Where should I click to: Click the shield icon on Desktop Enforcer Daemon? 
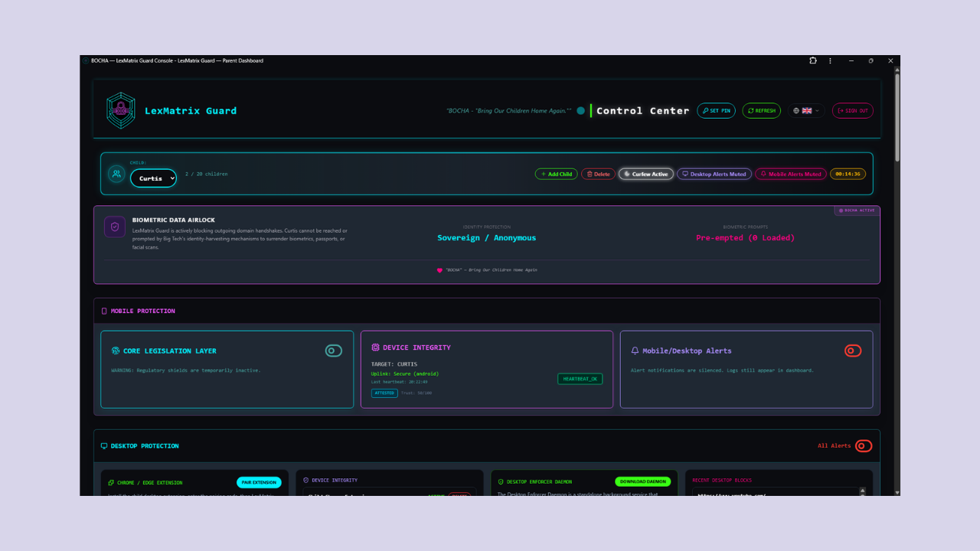click(x=501, y=482)
